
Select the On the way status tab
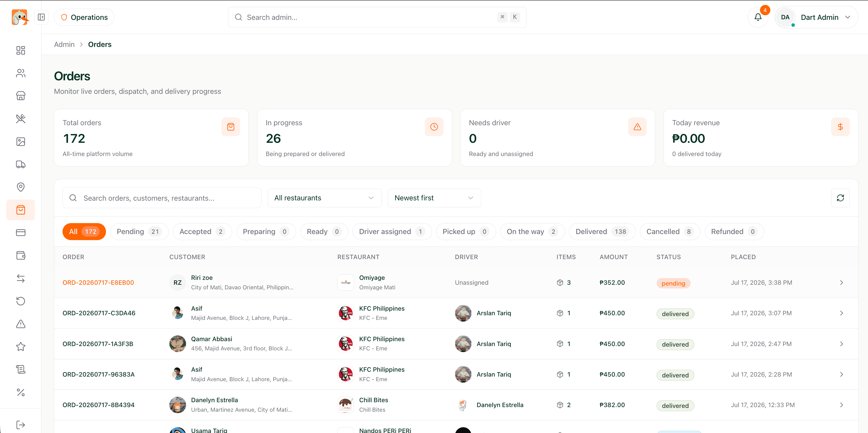coord(532,231)
